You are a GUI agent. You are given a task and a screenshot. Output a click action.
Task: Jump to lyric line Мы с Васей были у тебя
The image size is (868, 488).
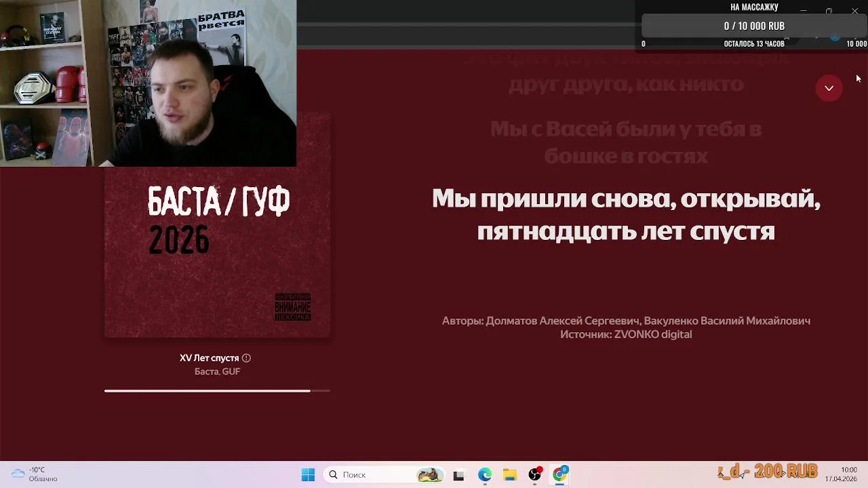point(626,142)
